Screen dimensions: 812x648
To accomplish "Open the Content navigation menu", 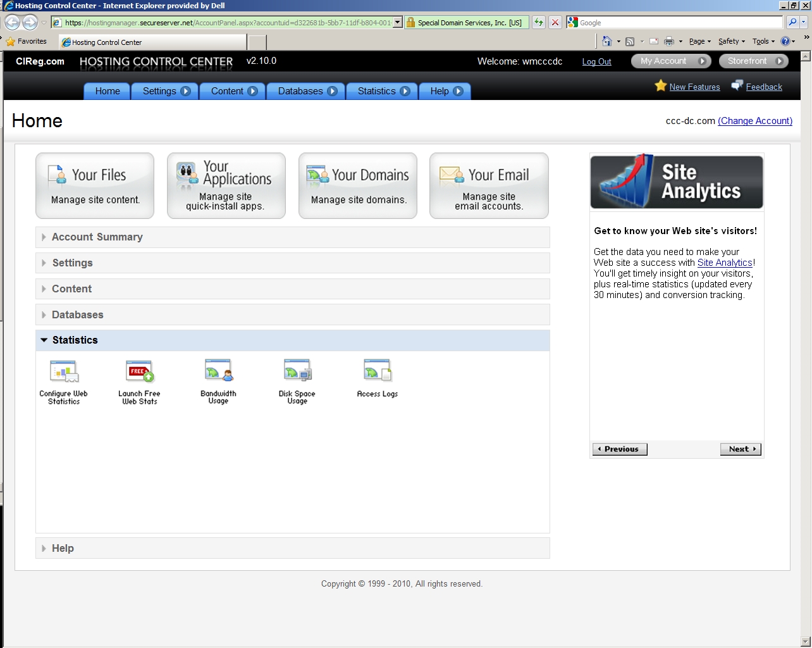I will [233, 91].
